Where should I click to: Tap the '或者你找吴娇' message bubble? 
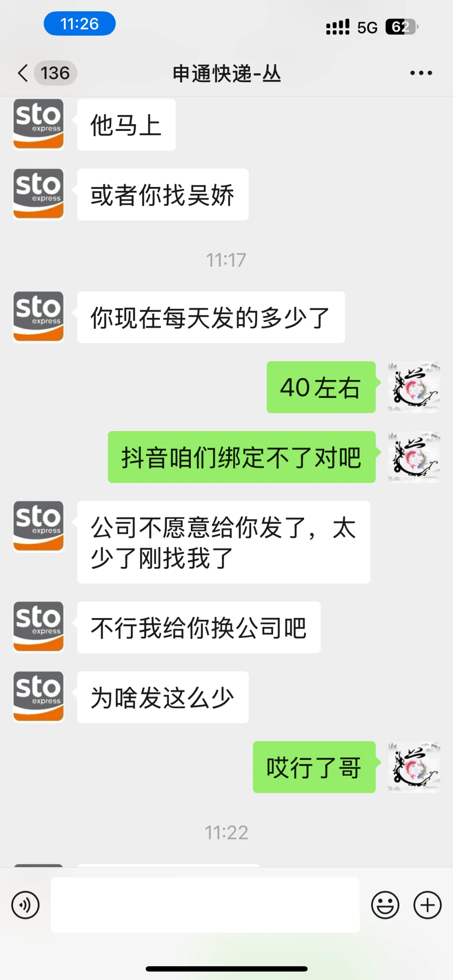pos(163,195)
